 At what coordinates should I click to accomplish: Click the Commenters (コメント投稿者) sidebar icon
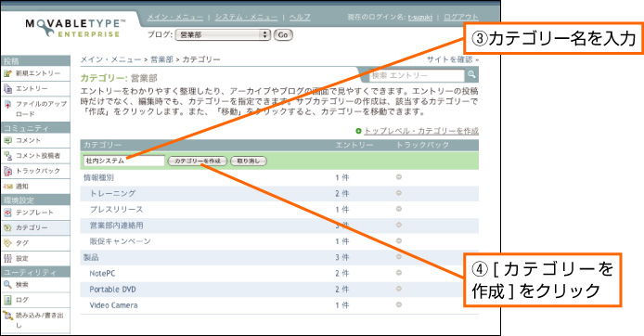pyautogui.click(x=7, y=156)
